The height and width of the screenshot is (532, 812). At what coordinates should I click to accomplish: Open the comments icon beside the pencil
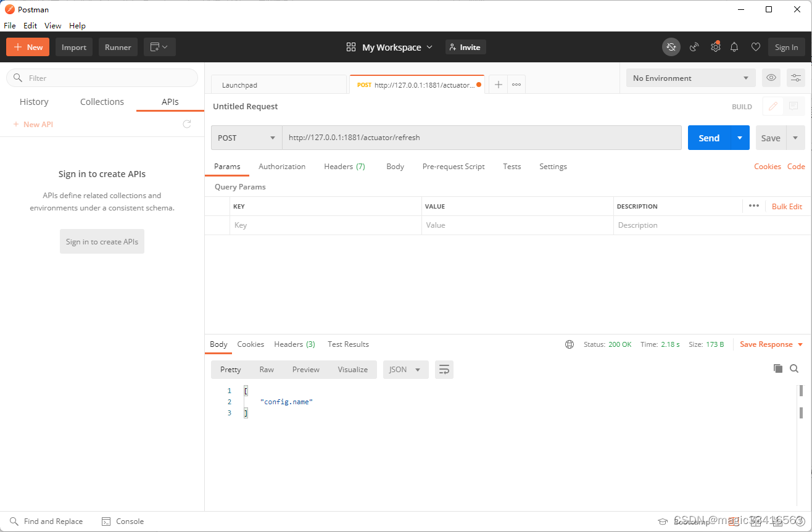pos(793,106)
